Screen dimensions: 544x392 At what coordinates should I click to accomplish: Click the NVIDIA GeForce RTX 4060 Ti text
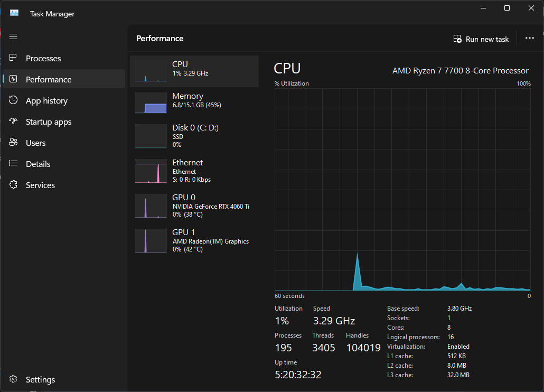click(x=211, y=207)
